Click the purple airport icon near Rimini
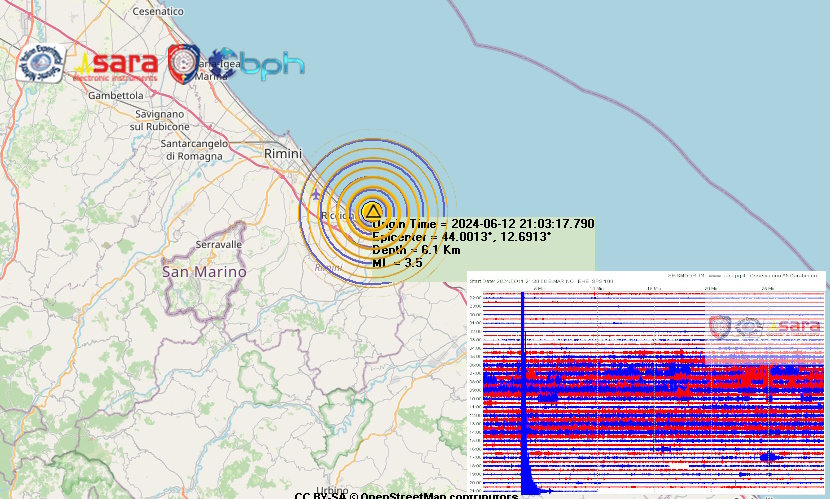The height and width of the screenshot is (499, 830). pyautogui.click(x=317, y=194)
